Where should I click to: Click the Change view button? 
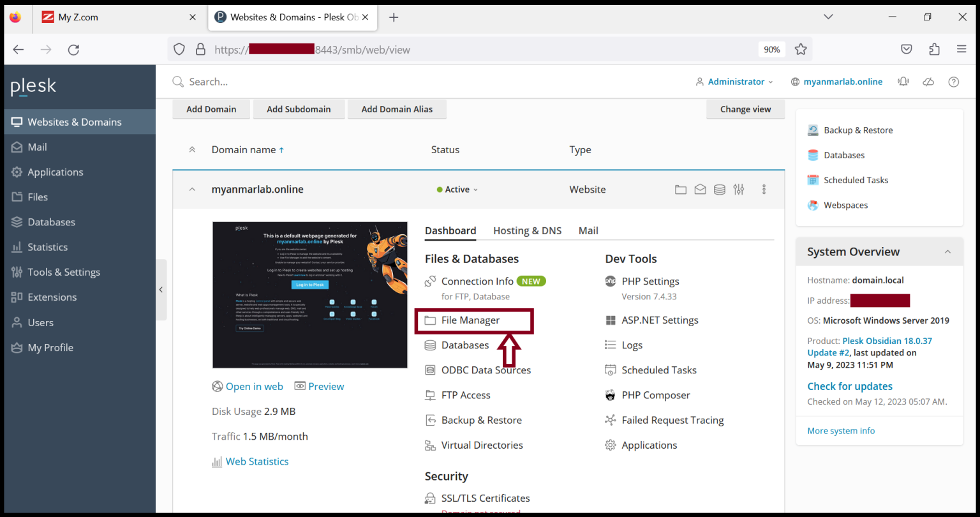(745, 109)
